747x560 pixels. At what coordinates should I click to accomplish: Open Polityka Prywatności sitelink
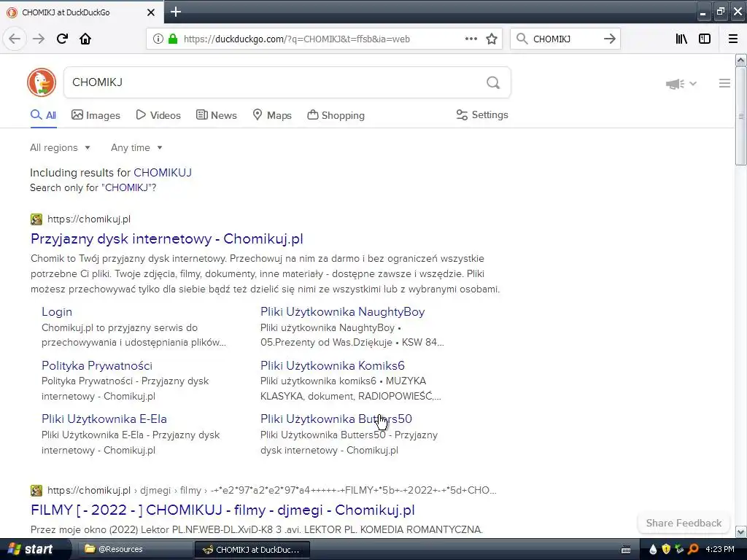(97, 365)
